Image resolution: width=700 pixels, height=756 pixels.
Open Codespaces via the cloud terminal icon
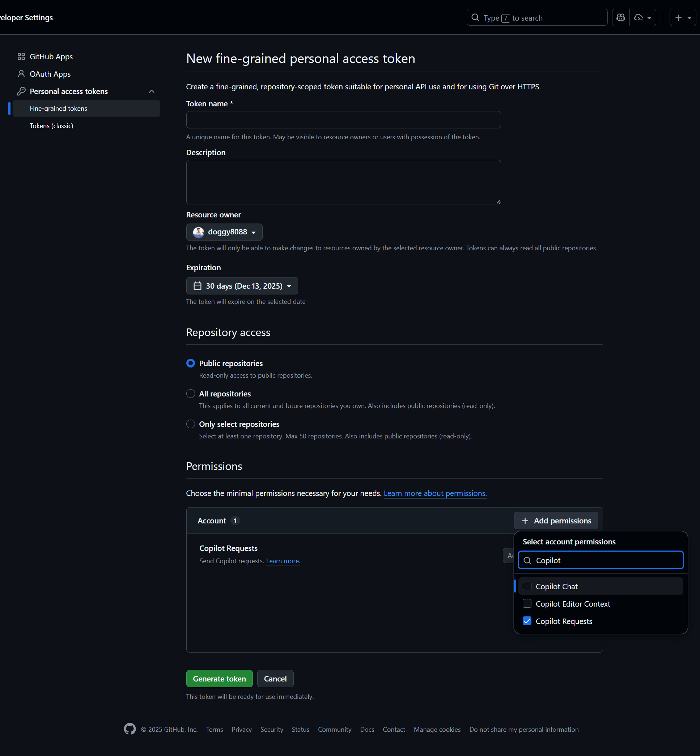coord(639,17)
